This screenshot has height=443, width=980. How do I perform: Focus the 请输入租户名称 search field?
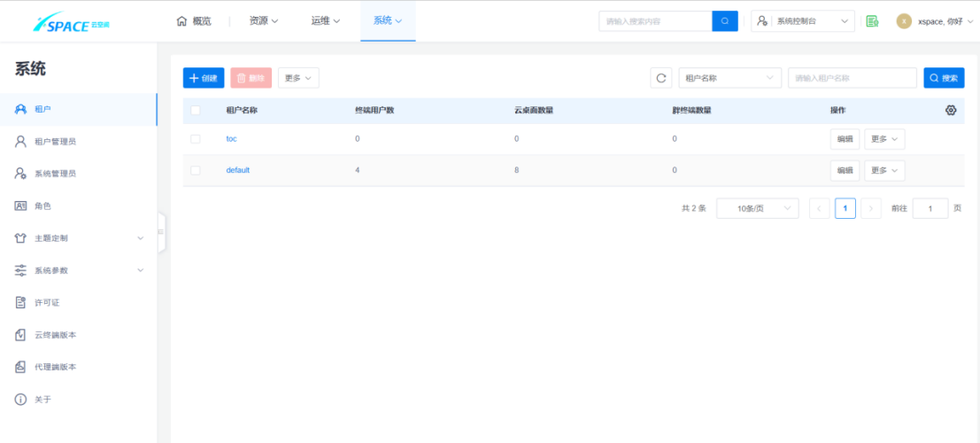point(852,78)
